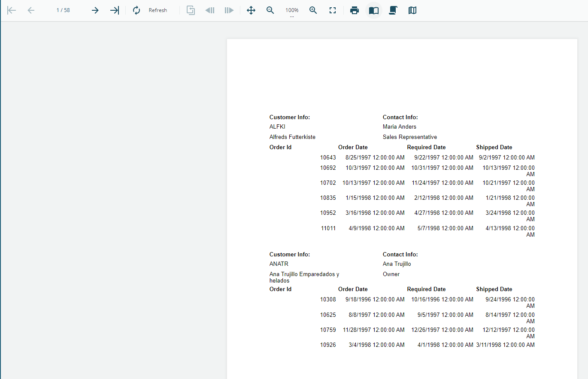Toggle print layout mode
The width and height of the screenshot is (588, 379).
coord(190,10)
